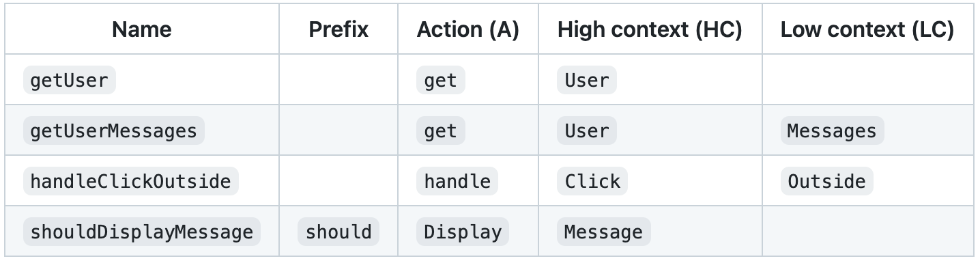
Task: Click the should prefix code tag
Action: coord(338,232)
